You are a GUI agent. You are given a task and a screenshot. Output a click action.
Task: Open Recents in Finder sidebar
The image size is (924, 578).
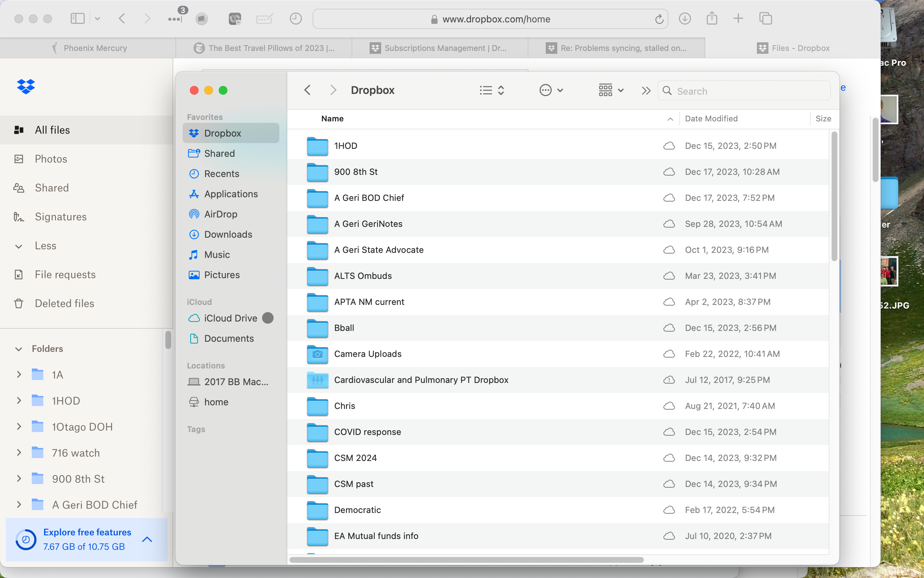(x=231, y=173)
